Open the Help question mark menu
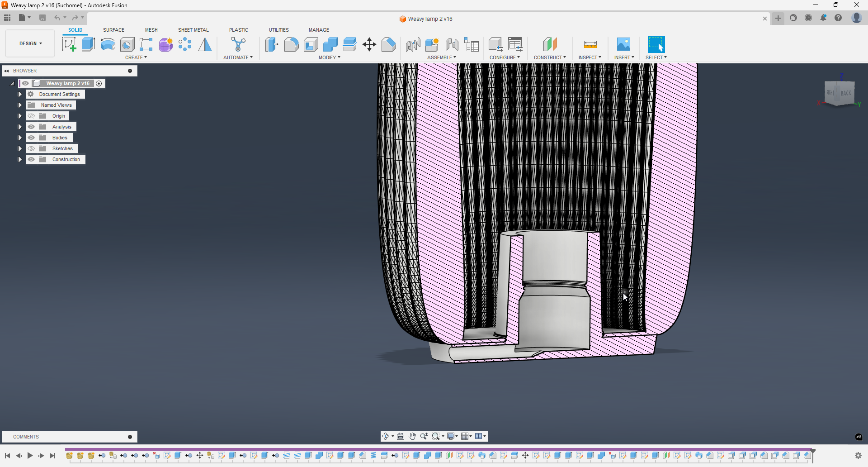Screen dimensions: 868x467 click(x=838, y=18)
